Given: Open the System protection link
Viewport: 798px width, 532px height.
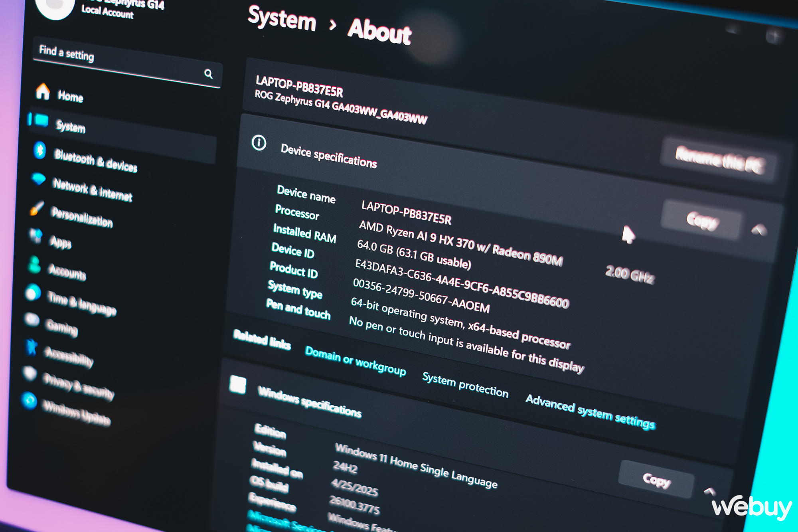Looking at the screenshot, I should (x=465, y=385).
